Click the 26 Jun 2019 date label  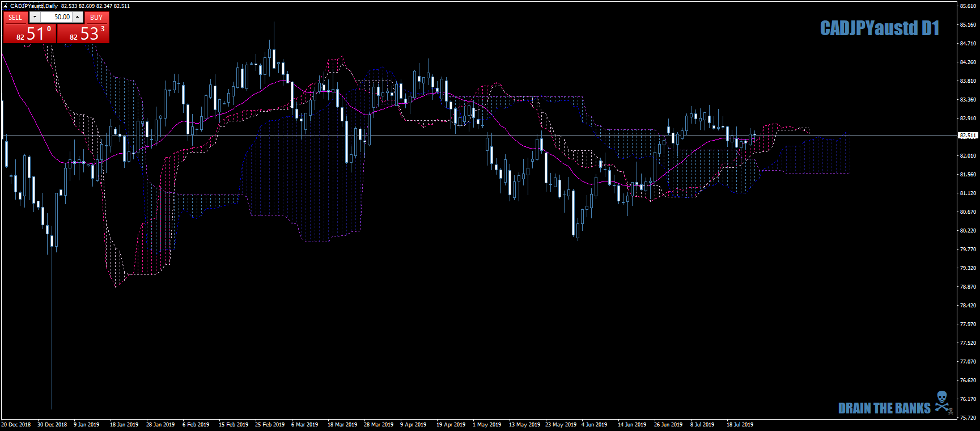(x=668, y=424)
